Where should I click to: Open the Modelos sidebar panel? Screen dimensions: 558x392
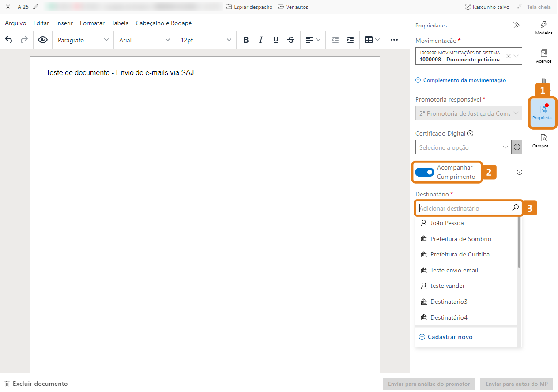pos(543,28)
